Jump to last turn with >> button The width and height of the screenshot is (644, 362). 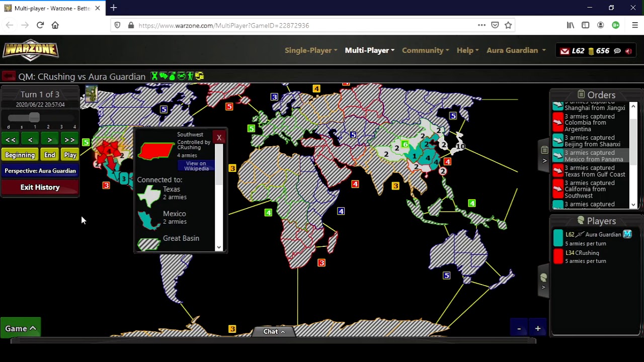[69, 140]
